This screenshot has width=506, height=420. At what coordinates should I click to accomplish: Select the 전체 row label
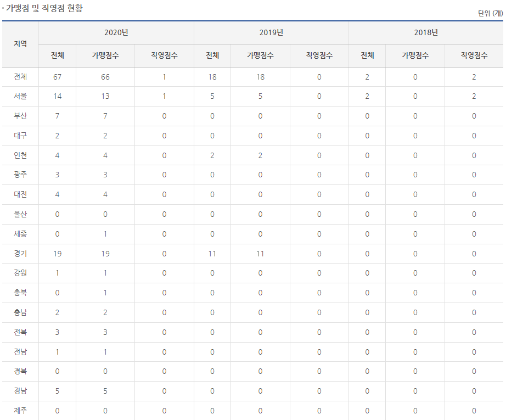coord(20,77)
